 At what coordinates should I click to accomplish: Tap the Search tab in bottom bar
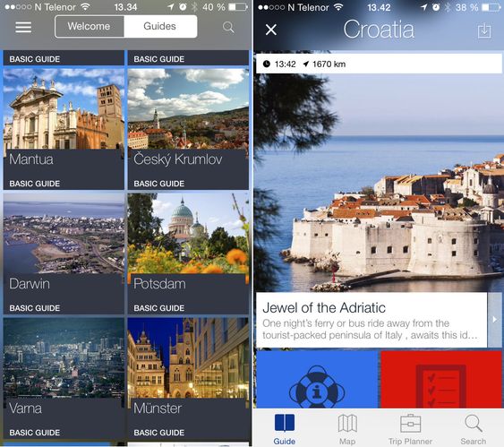(x=474, y=429)
